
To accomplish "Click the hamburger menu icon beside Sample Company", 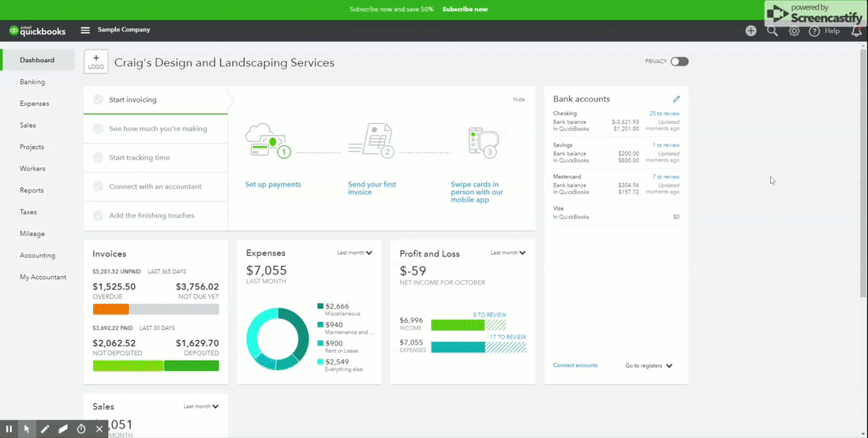I will (85, 31).
